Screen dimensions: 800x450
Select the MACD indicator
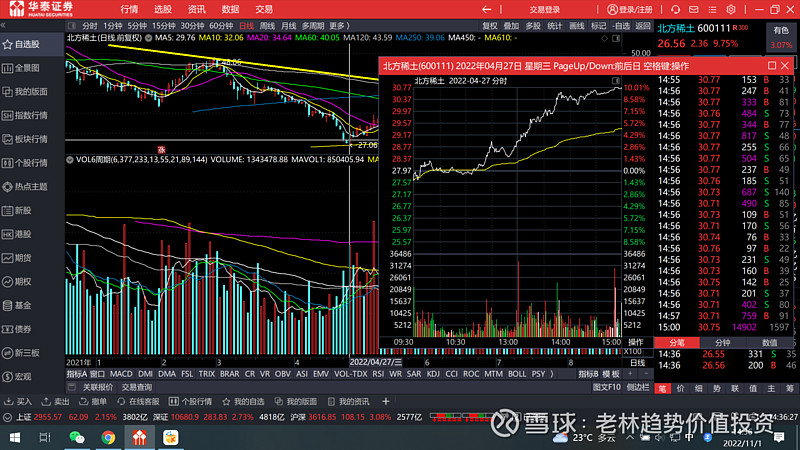(x=121, y=374)
